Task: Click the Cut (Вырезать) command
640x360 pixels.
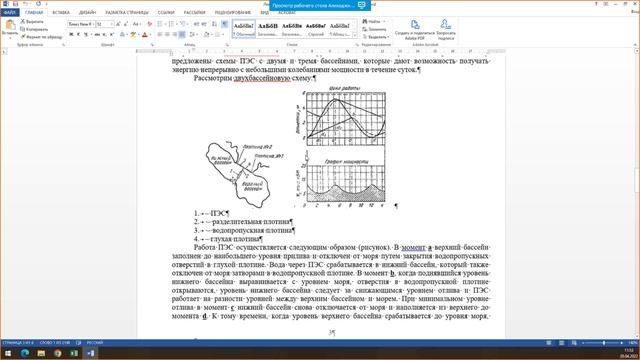Action: [32, 22]
